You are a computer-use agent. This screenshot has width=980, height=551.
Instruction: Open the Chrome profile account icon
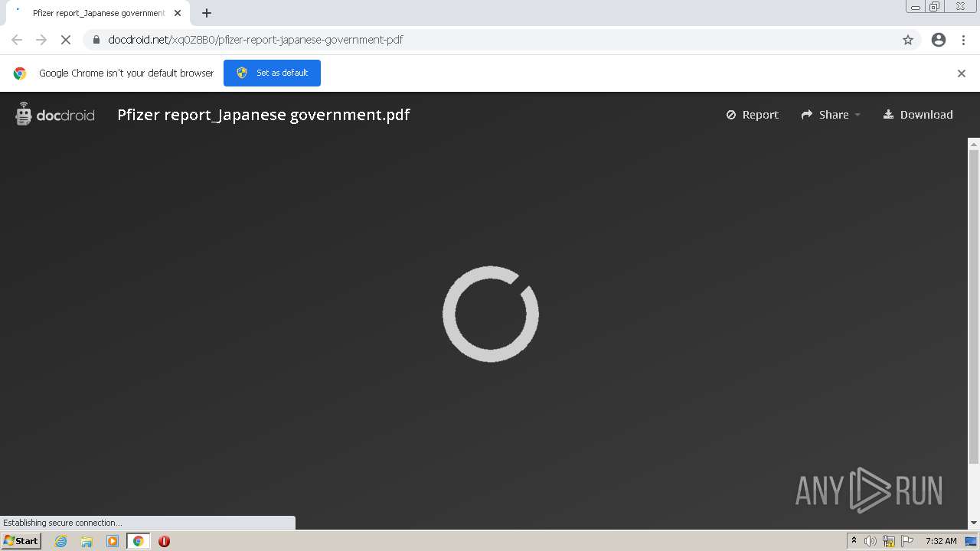point(939,40)
